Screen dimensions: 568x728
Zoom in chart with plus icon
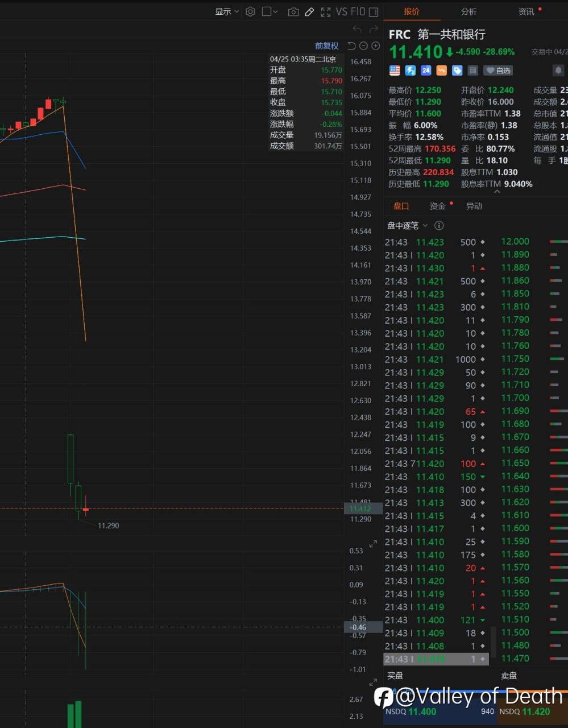pyautogui.click(x=375, y=45)
